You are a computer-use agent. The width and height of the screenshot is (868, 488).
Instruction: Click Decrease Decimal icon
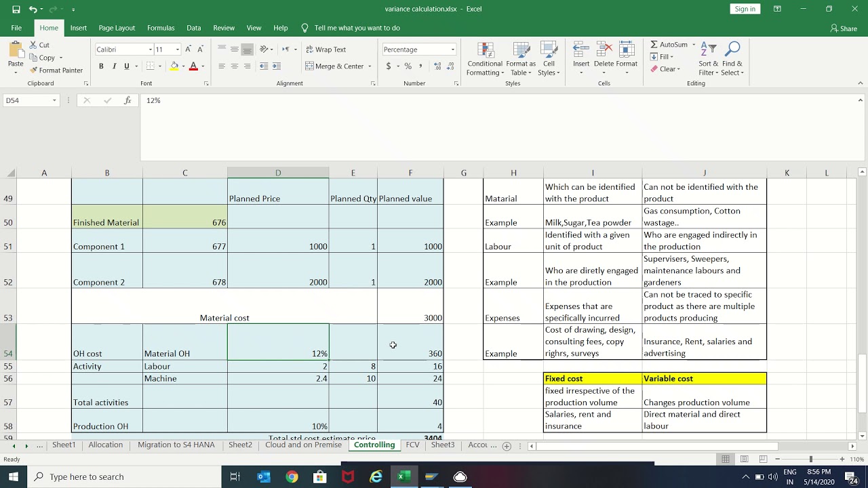[451, 66]
